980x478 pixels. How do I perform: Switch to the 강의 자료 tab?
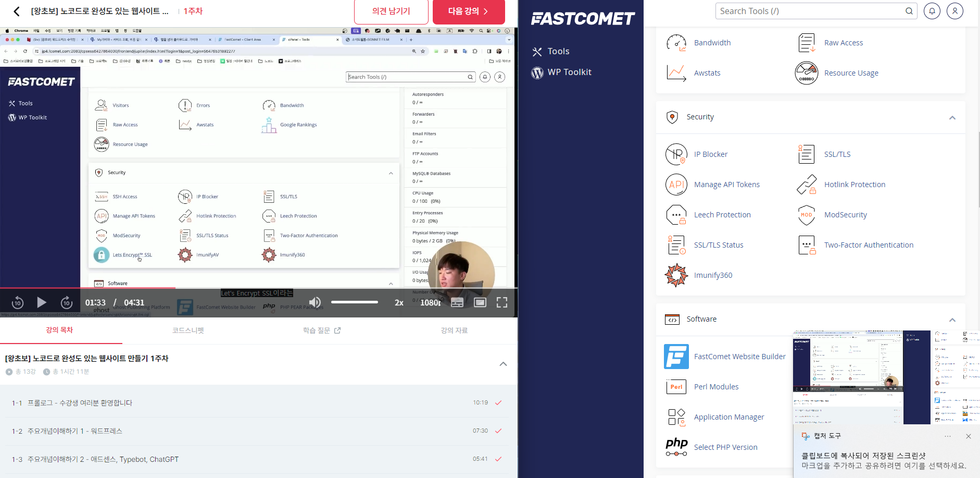454,330
